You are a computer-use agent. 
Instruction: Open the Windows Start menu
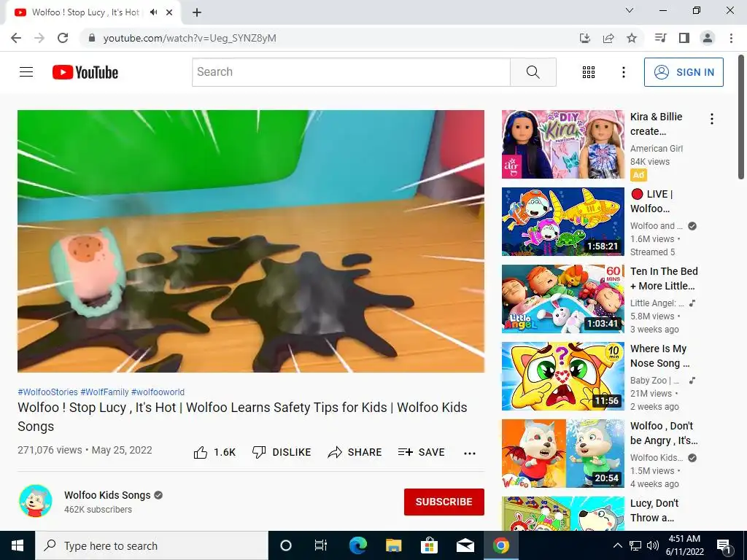click(x=18, y=545)
